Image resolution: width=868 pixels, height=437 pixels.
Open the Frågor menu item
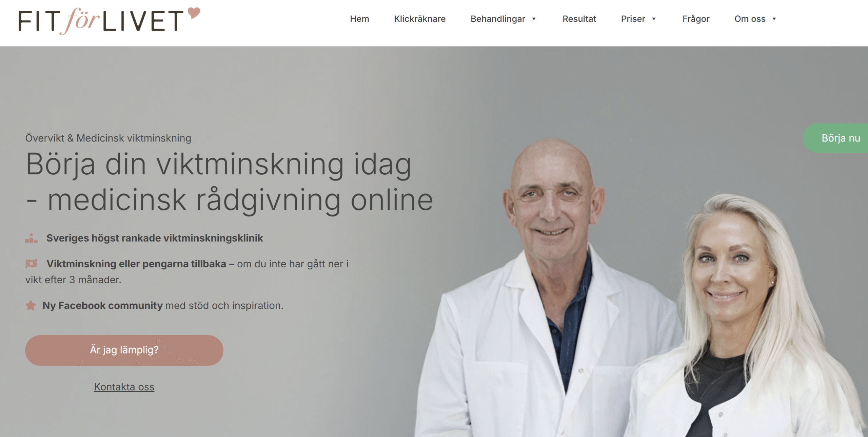pos(696,19)
